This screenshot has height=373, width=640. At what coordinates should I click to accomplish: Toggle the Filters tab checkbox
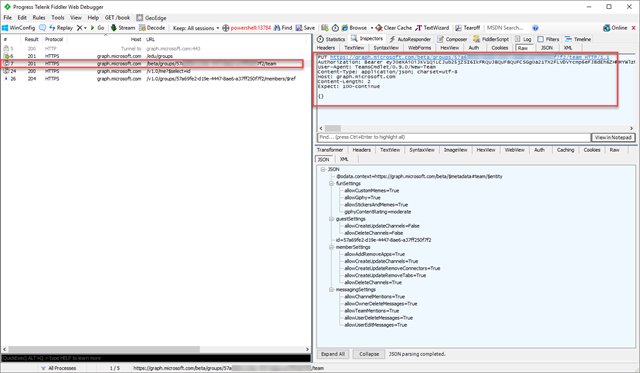coord(540,39)
